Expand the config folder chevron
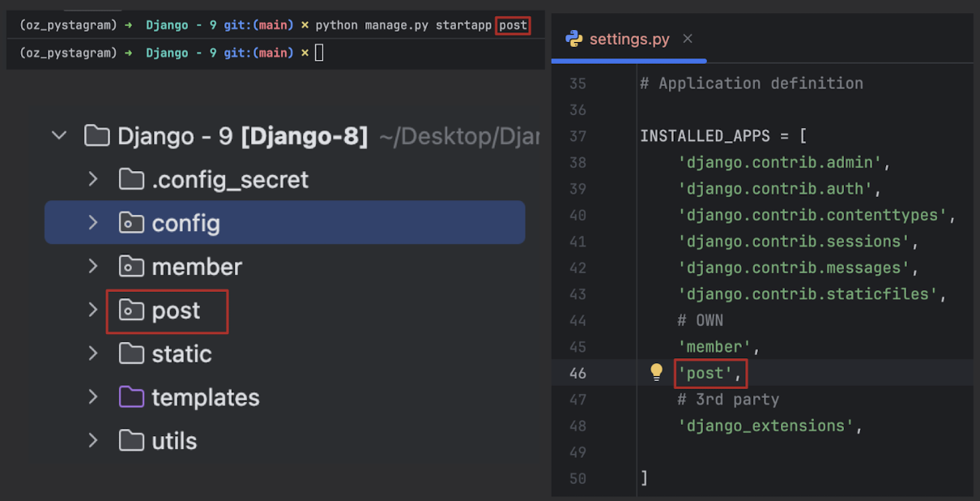980x501 pixels. (93, 223)
